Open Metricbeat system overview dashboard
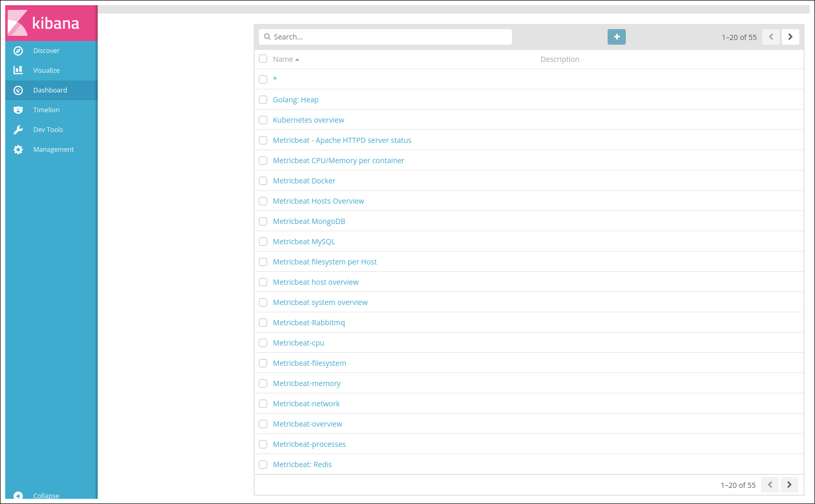815x504 pixels. click(x=320, y=302)
